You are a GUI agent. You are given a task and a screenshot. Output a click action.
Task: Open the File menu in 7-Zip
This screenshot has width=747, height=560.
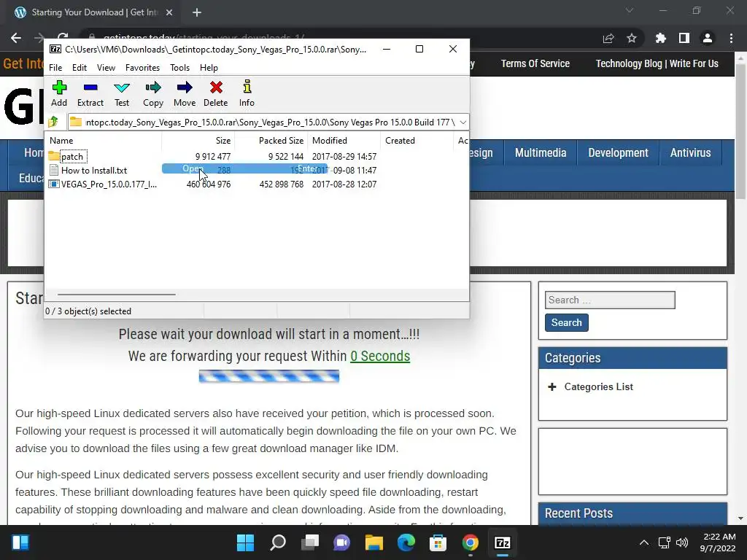(x=55, y=68)
